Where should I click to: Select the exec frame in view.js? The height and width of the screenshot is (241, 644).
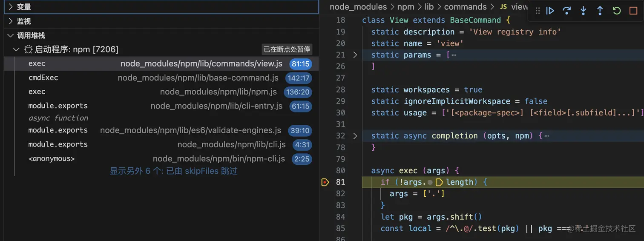[161, 64]
